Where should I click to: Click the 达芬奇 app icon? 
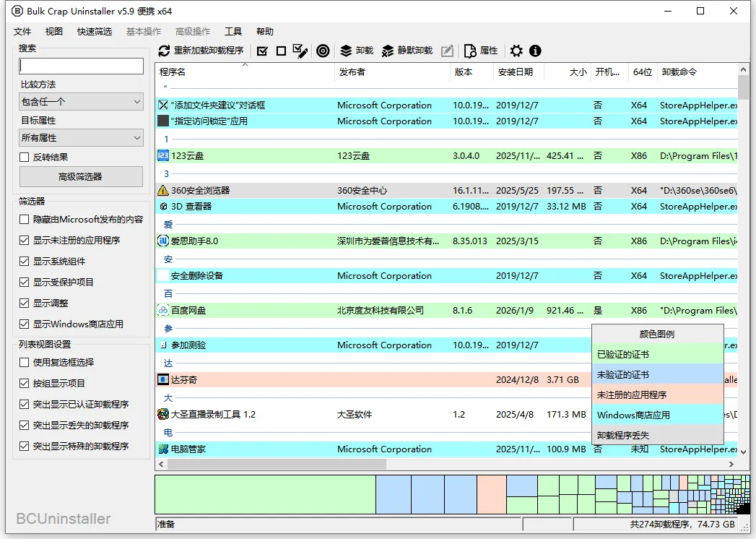coord(163,380)
